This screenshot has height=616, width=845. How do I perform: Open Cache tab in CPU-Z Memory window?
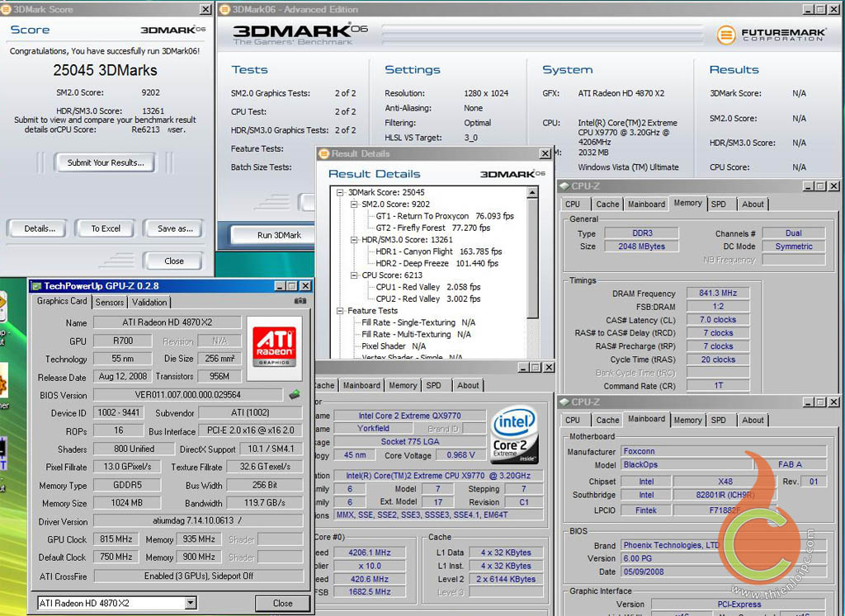pyautogui.click(x=607, y=204)
